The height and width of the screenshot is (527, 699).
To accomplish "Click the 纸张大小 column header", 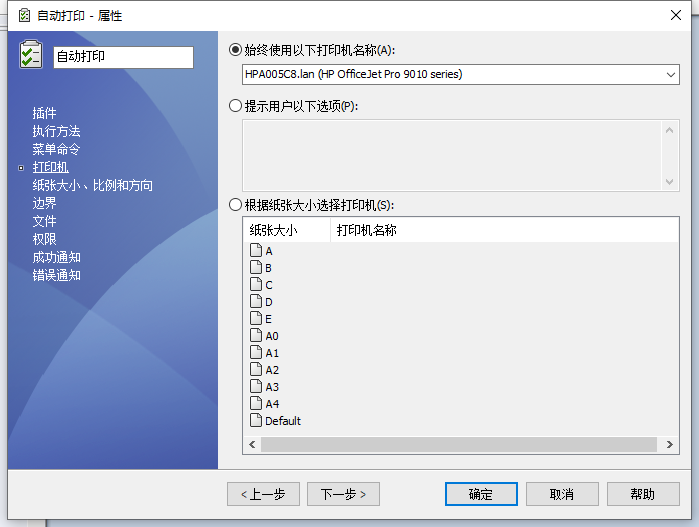I will point(287,230).
